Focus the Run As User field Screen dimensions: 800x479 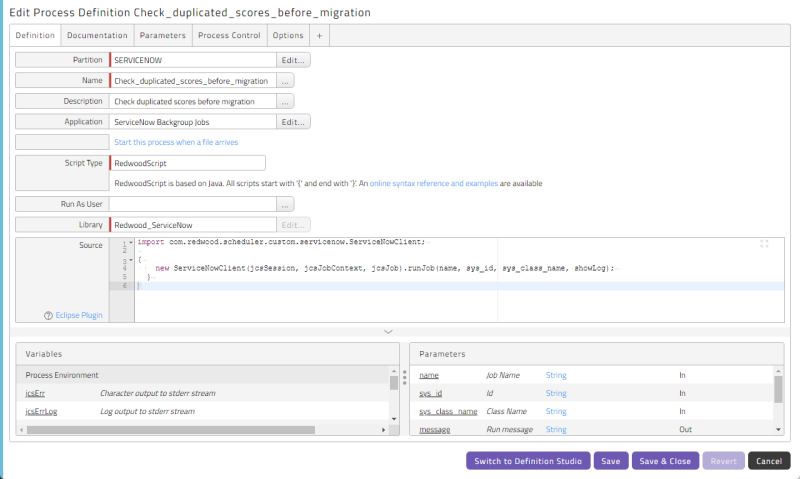pyautogui.click(x=193, y=204)
